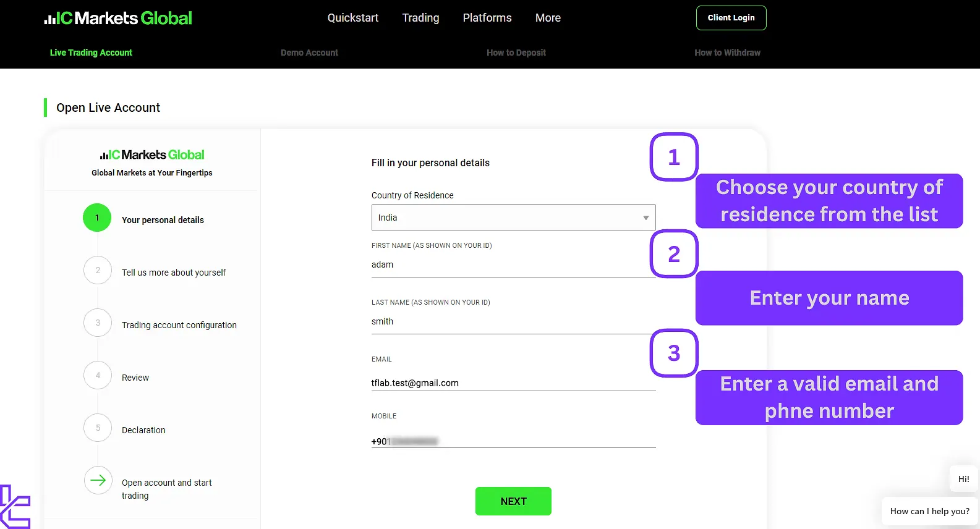980x529 pixels.
Task: Click the IC Markets Global header logo
Action: pos(118,18)
